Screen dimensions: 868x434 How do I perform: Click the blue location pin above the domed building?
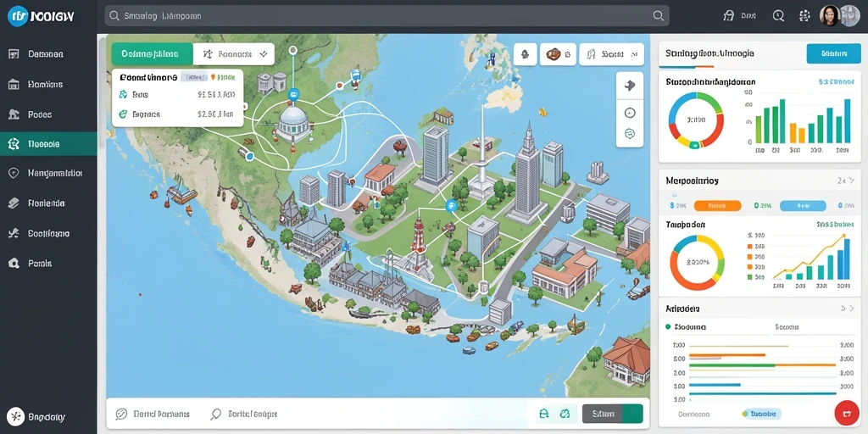pos(294,93)
